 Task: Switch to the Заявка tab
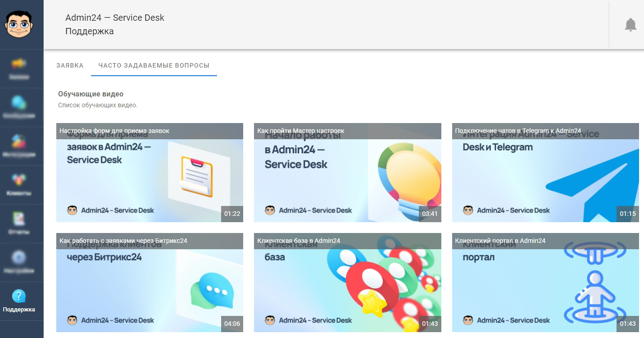coord(70,65)
